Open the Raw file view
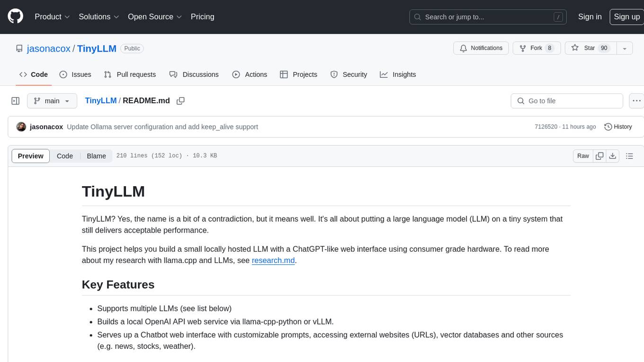This screenshot has height=362, width=644. pyautogui.click(x=583, y=156)
